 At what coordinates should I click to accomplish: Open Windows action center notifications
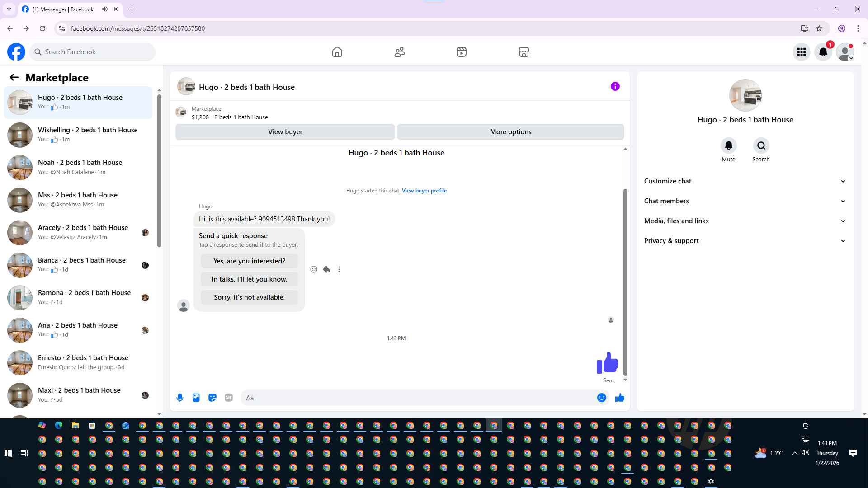(853, 453)
